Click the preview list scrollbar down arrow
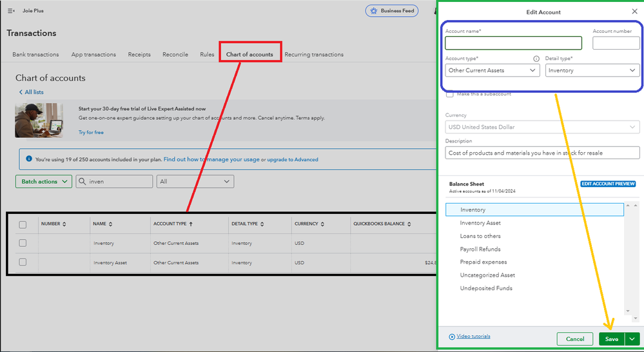The image size is (644, 352). pos(628,311)
